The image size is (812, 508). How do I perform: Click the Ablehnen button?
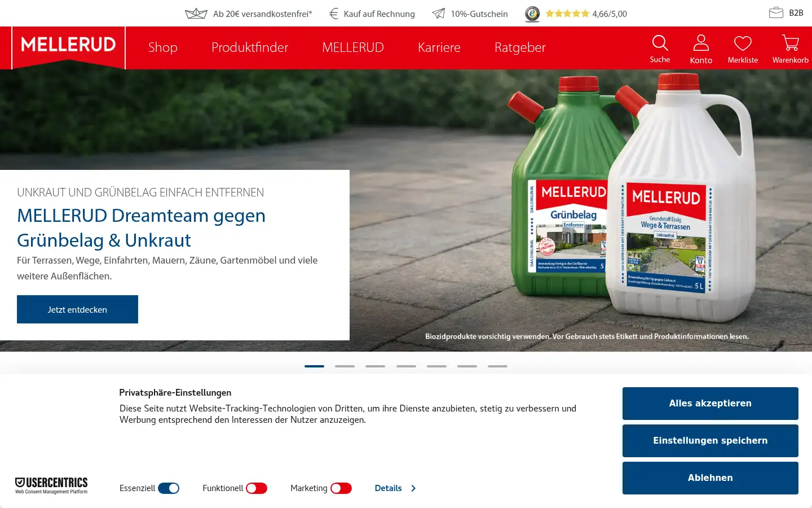tap(710, 478)
